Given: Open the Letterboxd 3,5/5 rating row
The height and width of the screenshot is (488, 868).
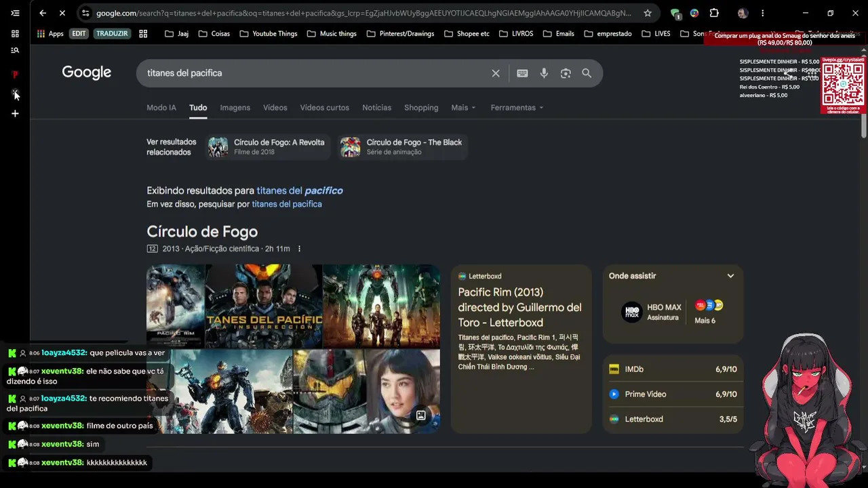Looking at the screenshot, I should [x=673, y=420].
